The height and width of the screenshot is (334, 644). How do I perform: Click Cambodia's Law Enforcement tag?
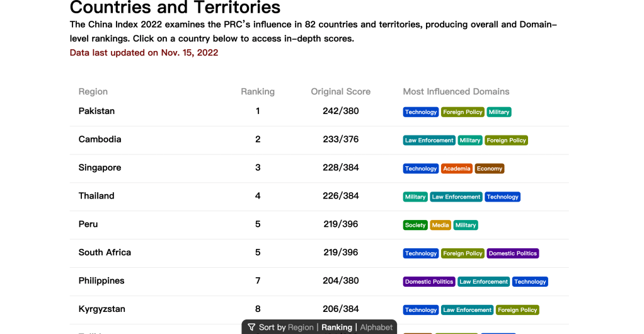pos(428,141)
